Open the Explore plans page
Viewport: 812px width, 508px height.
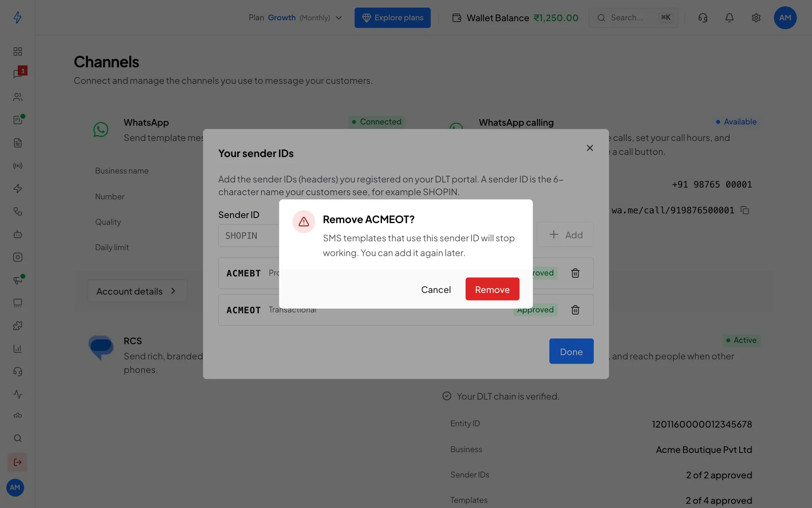coord(392,18)
